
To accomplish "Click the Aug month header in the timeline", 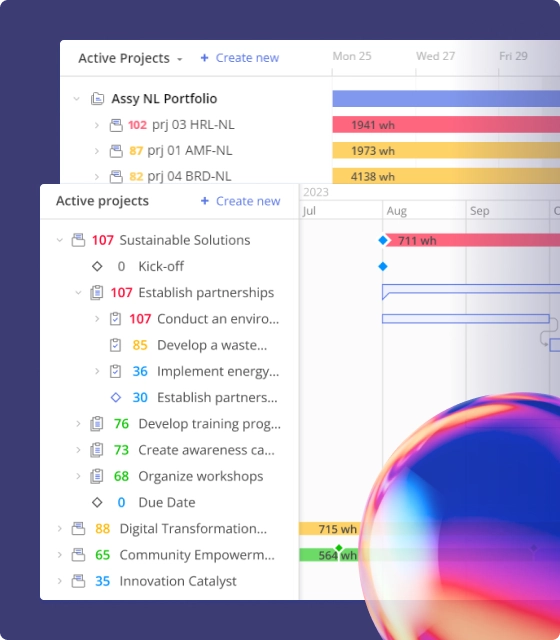I will [396, 211].
